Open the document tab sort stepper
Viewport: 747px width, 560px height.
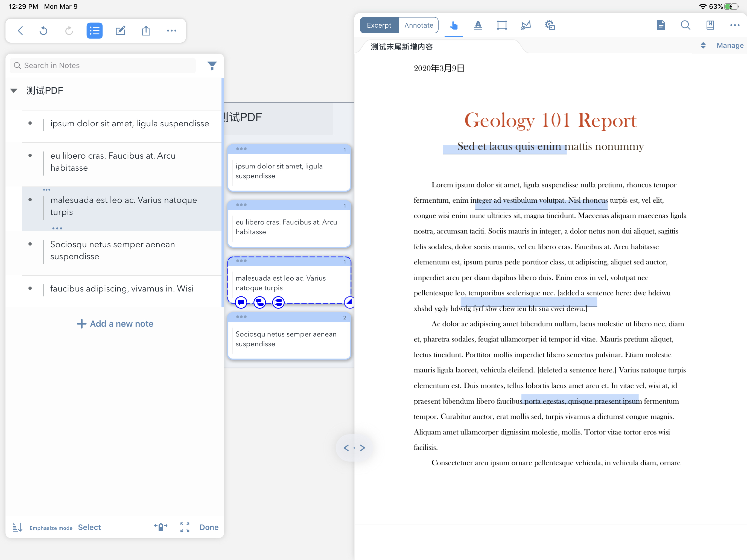click(703, 46)
